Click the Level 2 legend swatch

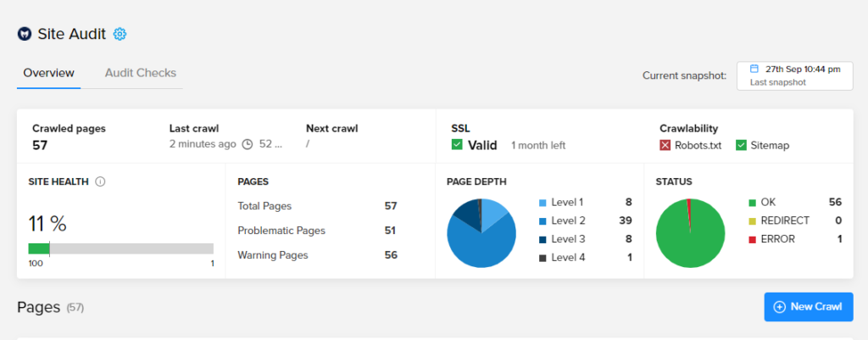click(542, 221)
